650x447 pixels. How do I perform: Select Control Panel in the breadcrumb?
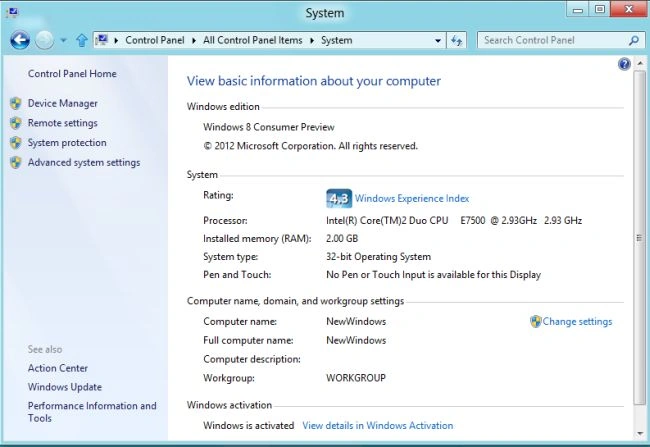[x=155, y=40]
